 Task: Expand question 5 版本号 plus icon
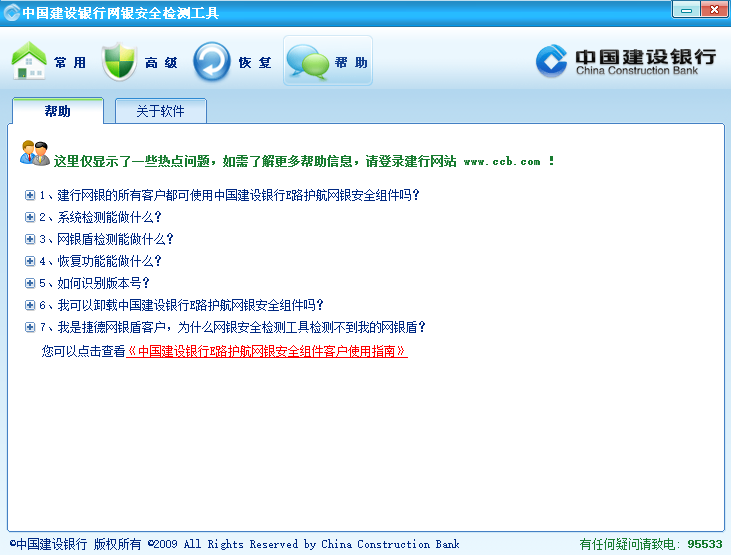pos(30,283)
